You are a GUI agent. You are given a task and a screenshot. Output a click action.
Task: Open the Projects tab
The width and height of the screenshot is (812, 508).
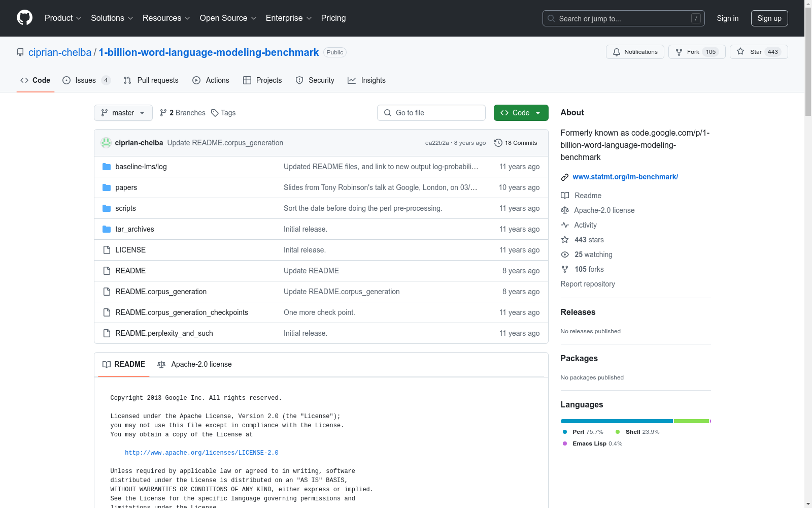262,80
